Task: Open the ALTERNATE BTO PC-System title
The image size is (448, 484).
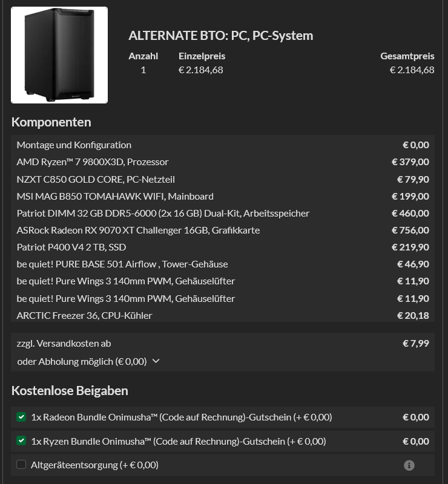Action: pos(220,36)
